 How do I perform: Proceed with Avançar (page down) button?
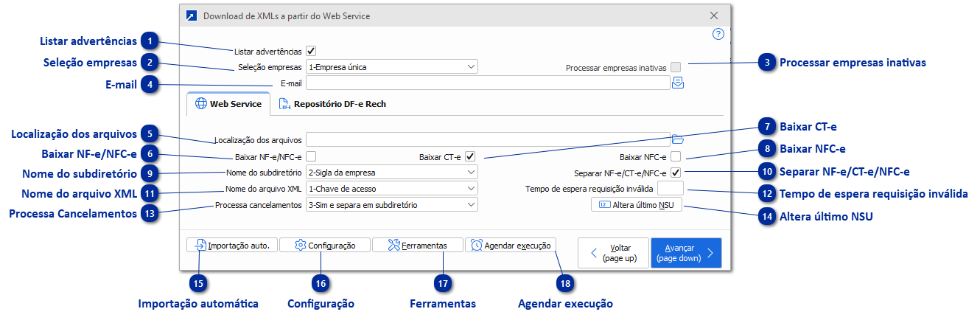coord(686,253)
